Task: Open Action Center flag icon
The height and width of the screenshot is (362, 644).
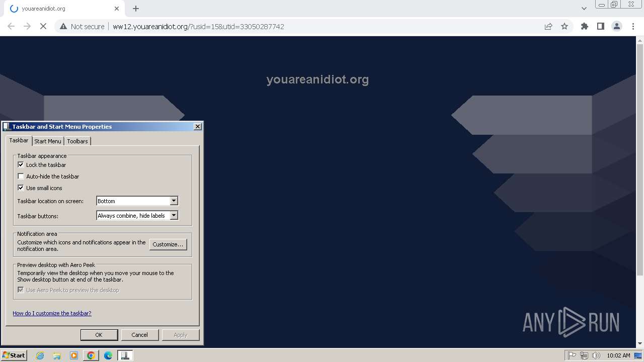Action: pyautogui.click(x=572, y=355)
